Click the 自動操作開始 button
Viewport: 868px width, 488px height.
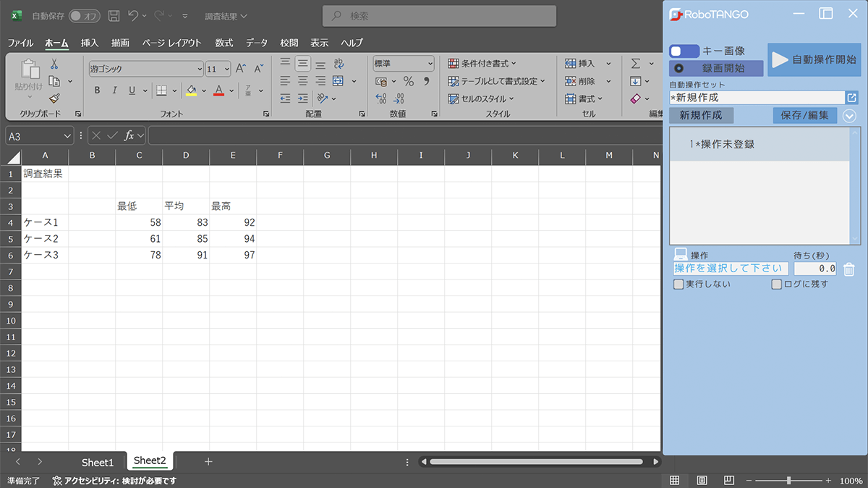click(814, 60)
